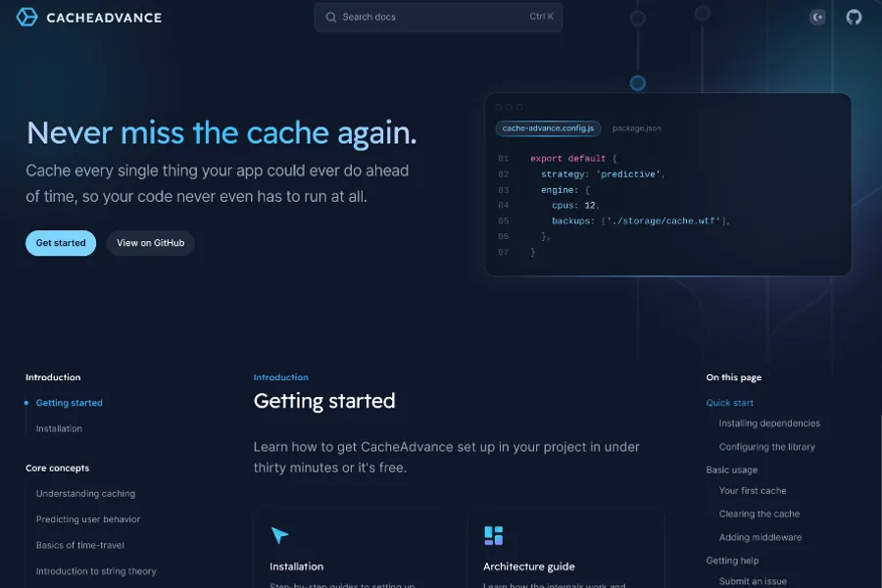Viewport: 882px width, 588px height.
Task: Click View on GitHub button
Action: (x=150, y=243)
